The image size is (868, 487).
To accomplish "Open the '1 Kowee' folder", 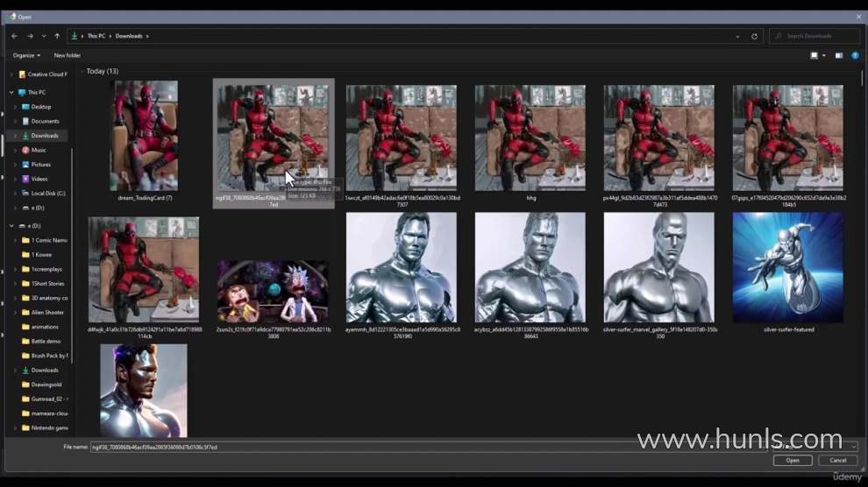I will click(x=37, y=255).
